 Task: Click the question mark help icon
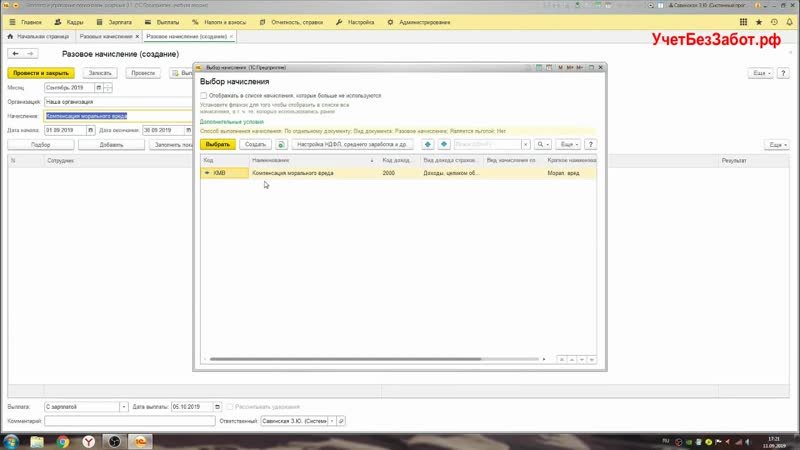pyautogui.click(x=591, y=144)
